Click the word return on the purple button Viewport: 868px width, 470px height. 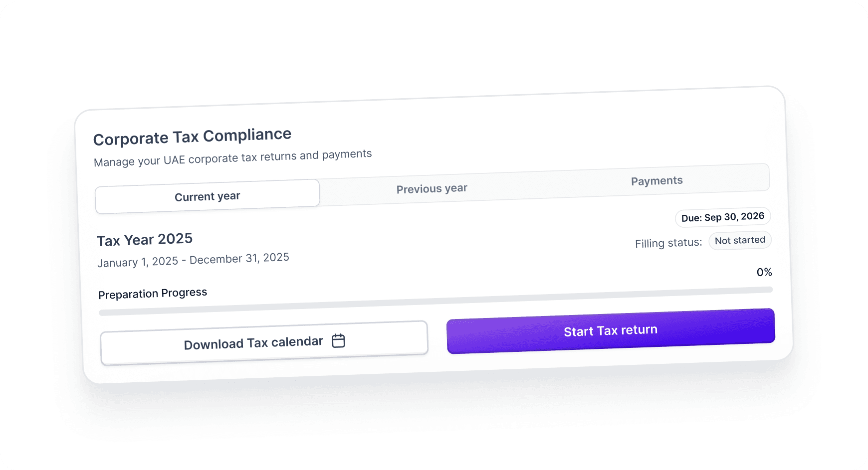point(639,330)
